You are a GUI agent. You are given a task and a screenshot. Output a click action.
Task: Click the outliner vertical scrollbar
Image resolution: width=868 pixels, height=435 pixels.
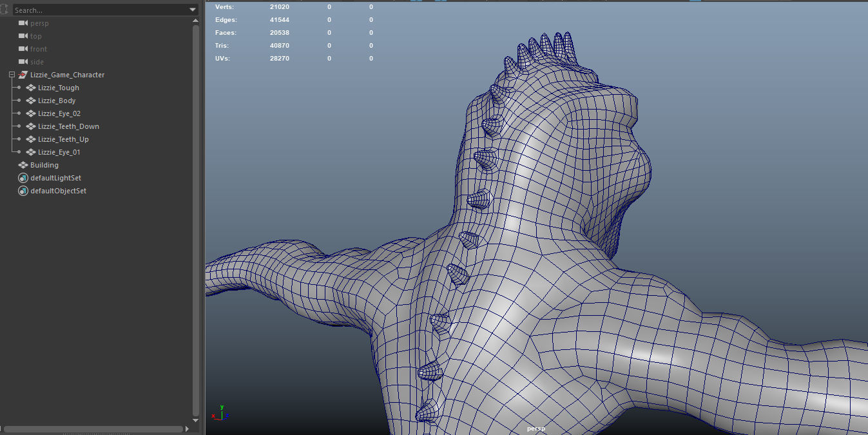coord(196,220)
